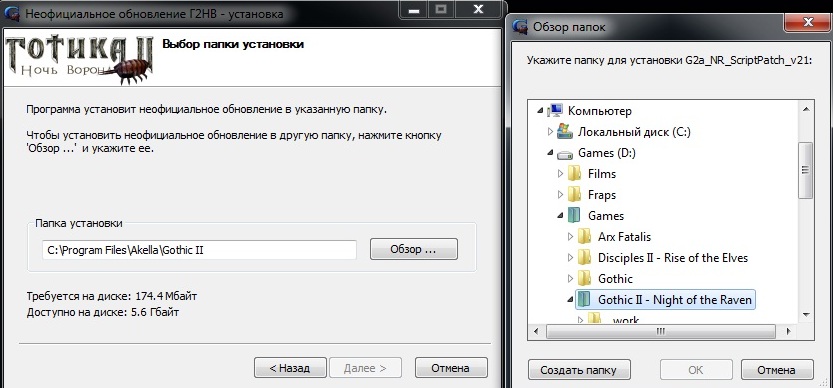Click 'Требуется на диске: 174.4 Мбайт' text

112,296
